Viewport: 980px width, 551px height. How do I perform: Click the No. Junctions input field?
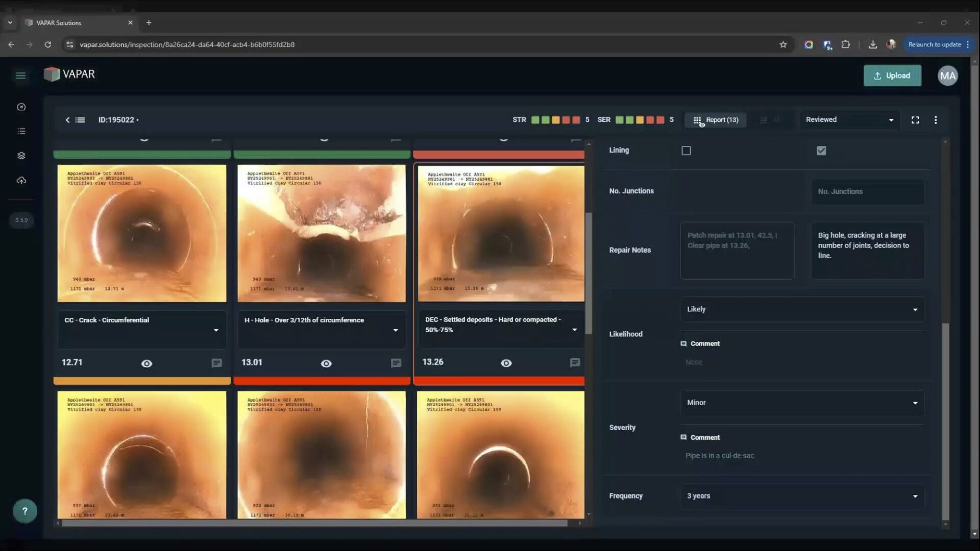coord(867,192)
